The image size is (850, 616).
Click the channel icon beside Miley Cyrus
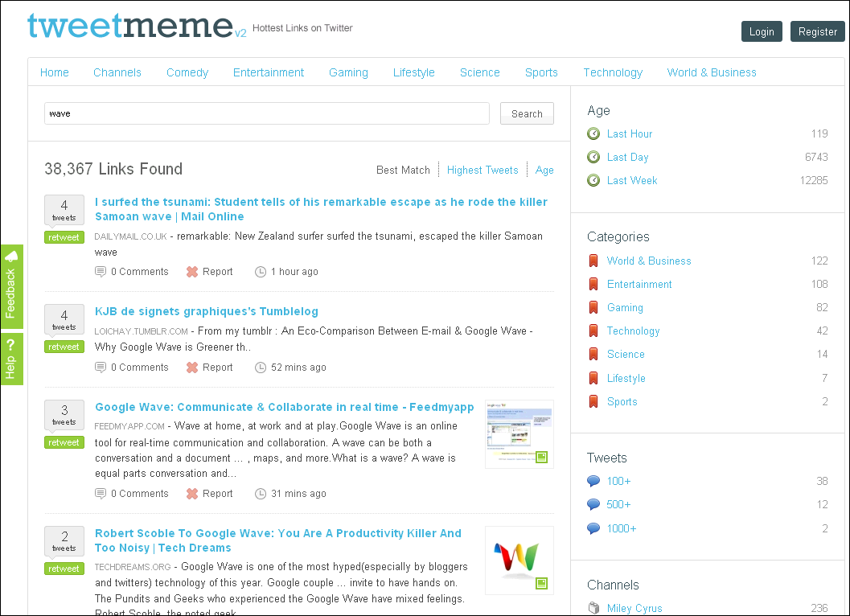[x=593, y=608]
